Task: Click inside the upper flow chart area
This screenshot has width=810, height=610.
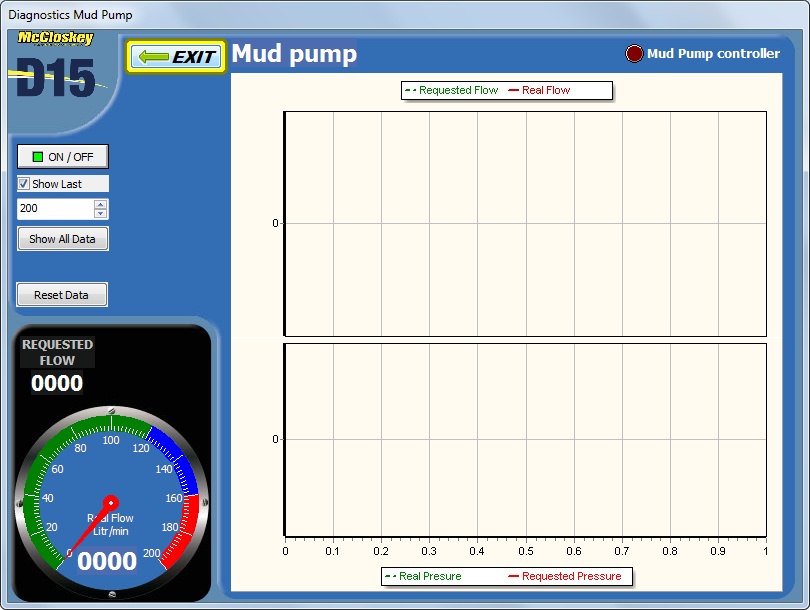Action: 525,223
